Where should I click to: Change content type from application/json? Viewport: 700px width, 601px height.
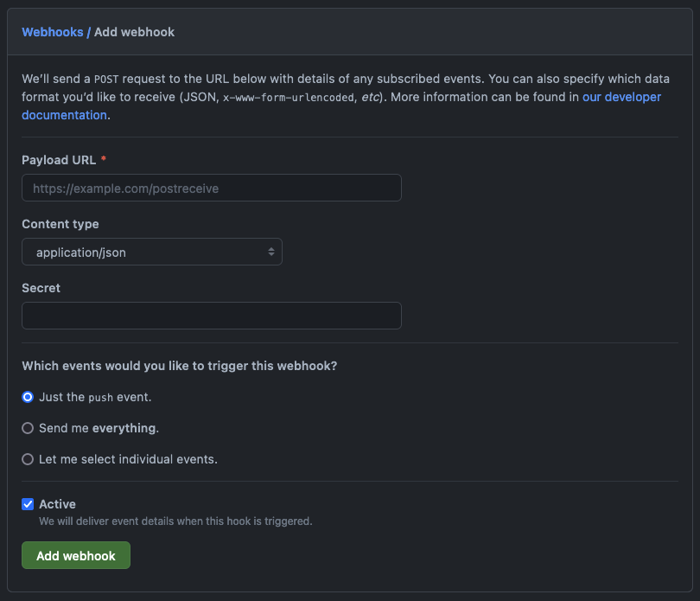click(152, 252)
